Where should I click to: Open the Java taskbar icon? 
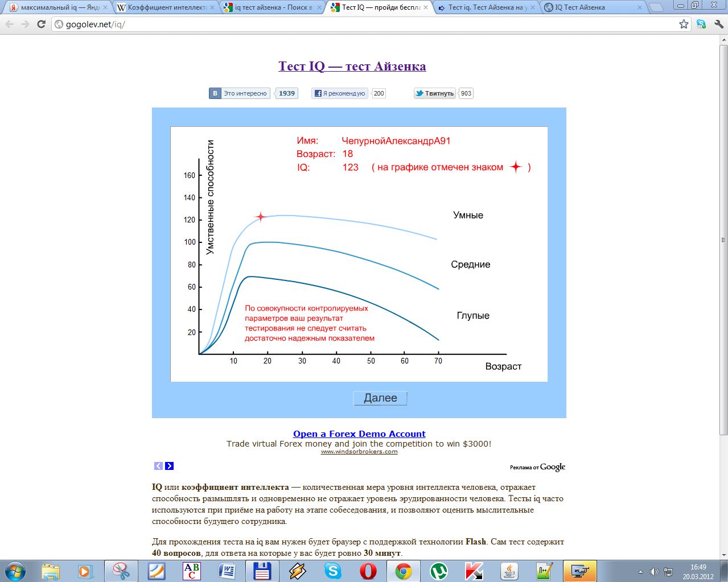[x=509, y=571]
